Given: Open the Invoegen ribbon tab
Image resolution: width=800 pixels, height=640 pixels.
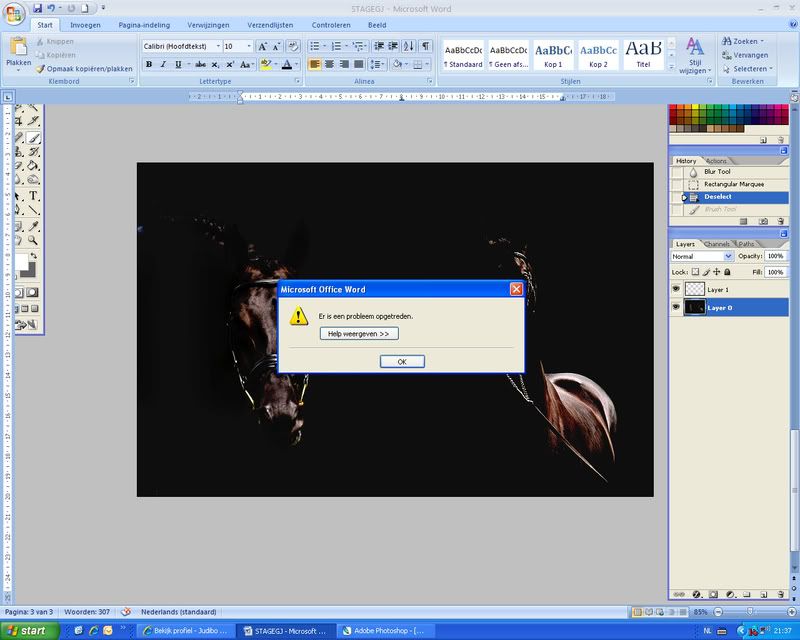Looking at the screenshot, I should 85,25.
